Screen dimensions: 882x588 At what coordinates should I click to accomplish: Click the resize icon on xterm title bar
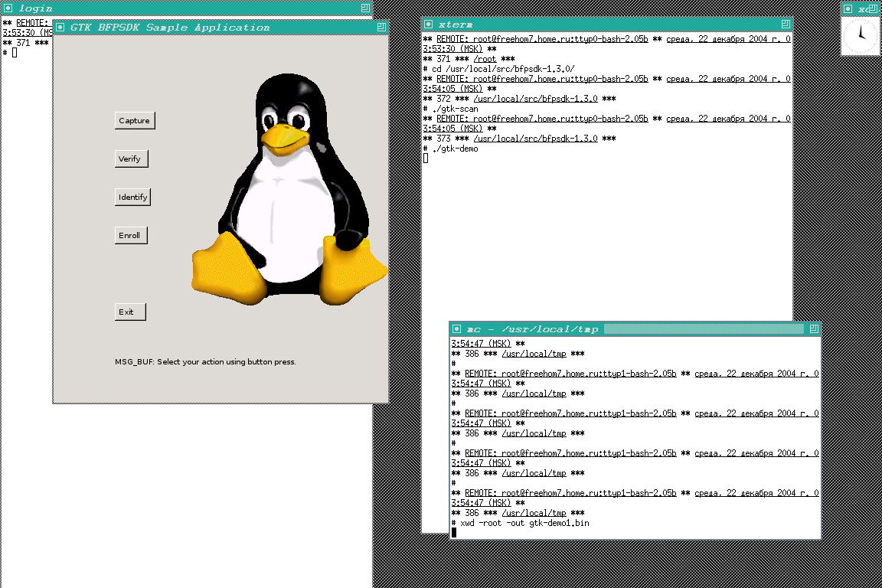(785, 24)
